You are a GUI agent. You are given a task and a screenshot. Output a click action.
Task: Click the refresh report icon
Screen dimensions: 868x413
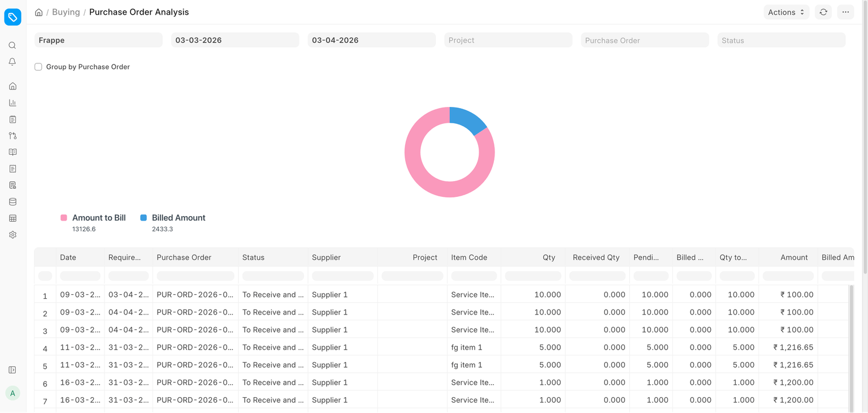click(823, 12)
